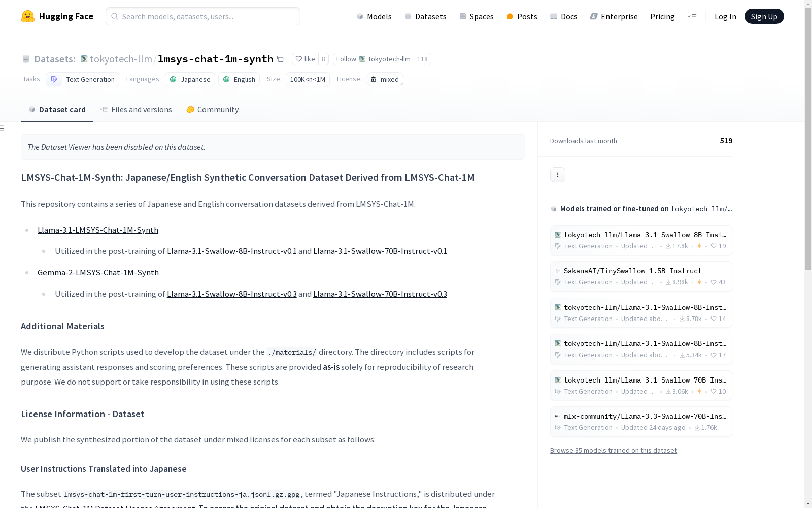Select the mixed license tag
Screen dimensions: 812x508
pos(385,79)
